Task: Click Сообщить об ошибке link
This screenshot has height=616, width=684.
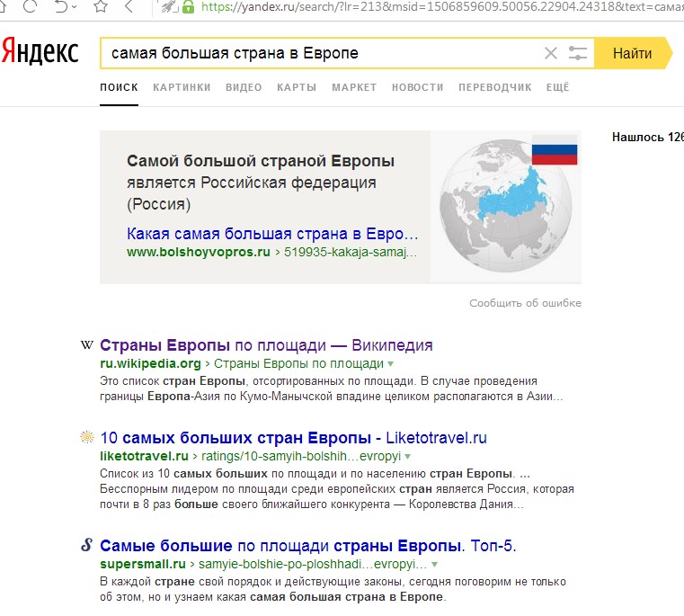Action: [x=525, y=303]
